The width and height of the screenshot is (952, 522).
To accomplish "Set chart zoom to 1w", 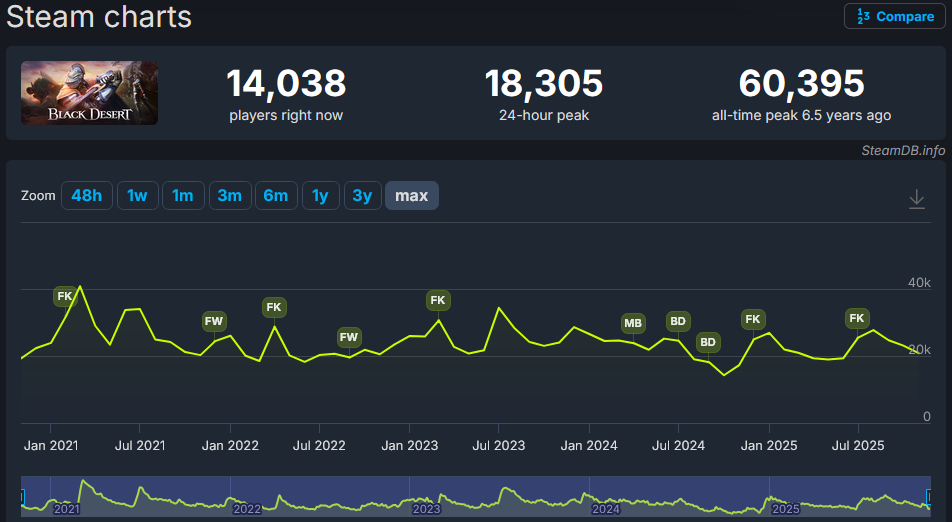I will (137, 195).
